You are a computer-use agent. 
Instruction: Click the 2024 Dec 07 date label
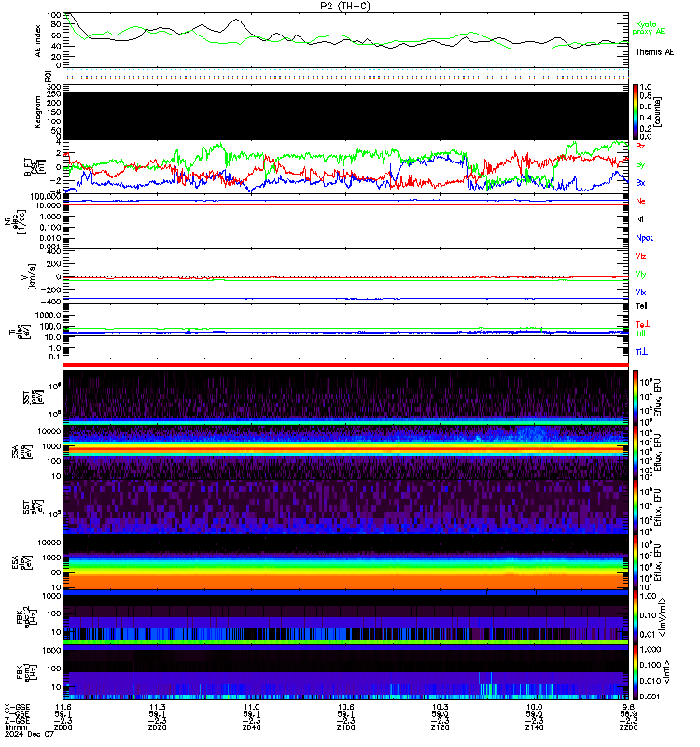pyautogui.click(x=30, y=734)
